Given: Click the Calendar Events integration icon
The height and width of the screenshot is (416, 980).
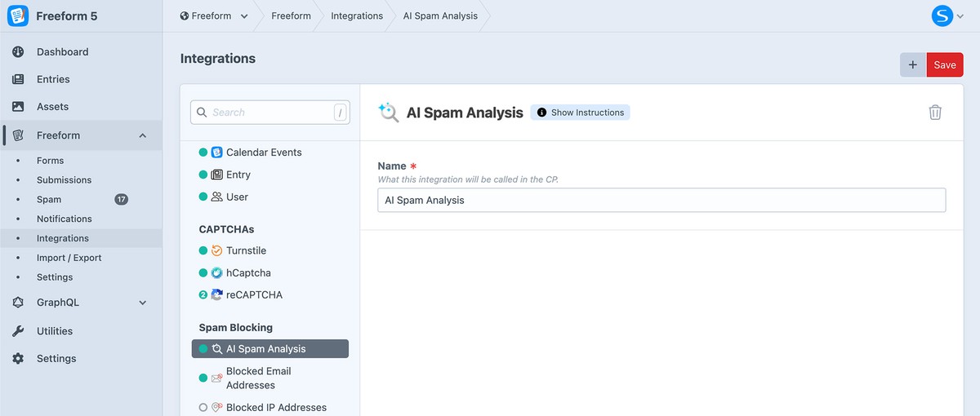Looking at the screenshot, I should [216, 153].
